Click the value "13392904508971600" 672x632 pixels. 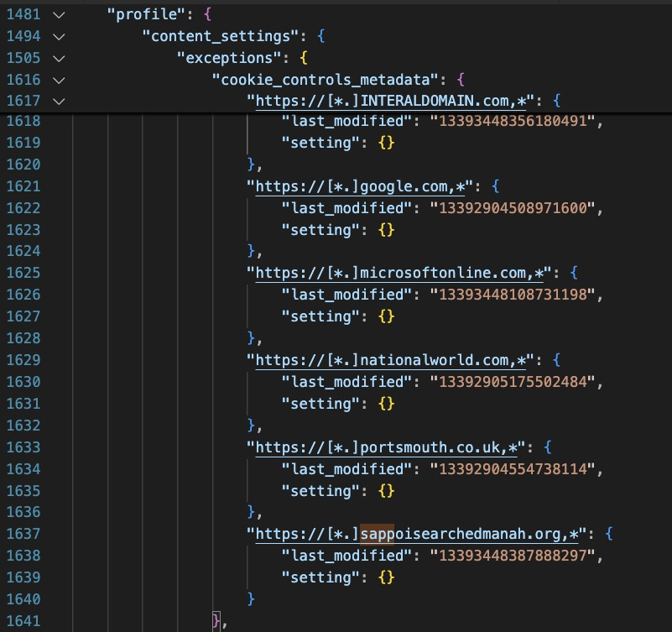click(513, 208)
